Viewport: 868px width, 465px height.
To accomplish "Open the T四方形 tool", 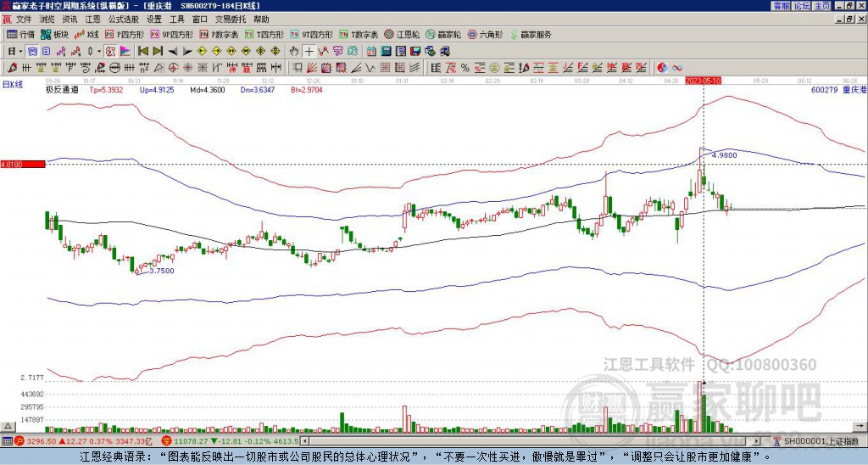I will 264,34.
